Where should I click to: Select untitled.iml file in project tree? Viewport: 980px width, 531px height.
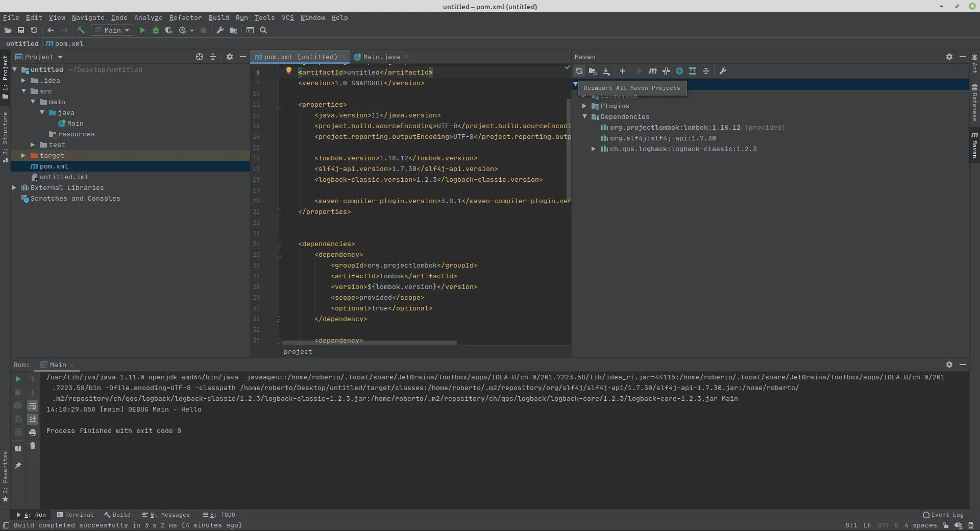[x=64, y=177]
